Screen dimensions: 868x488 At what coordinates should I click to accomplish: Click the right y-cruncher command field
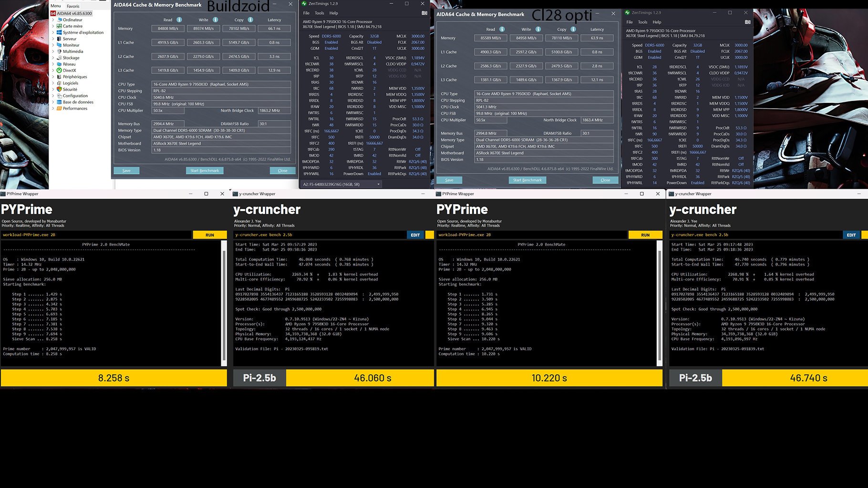click(755, 235)
